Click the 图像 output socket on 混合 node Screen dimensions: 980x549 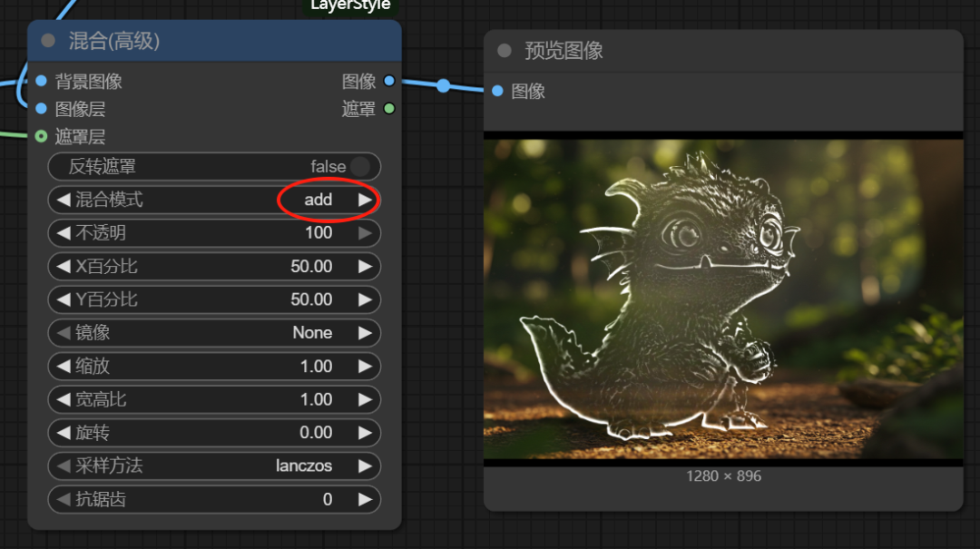[388, 81]
